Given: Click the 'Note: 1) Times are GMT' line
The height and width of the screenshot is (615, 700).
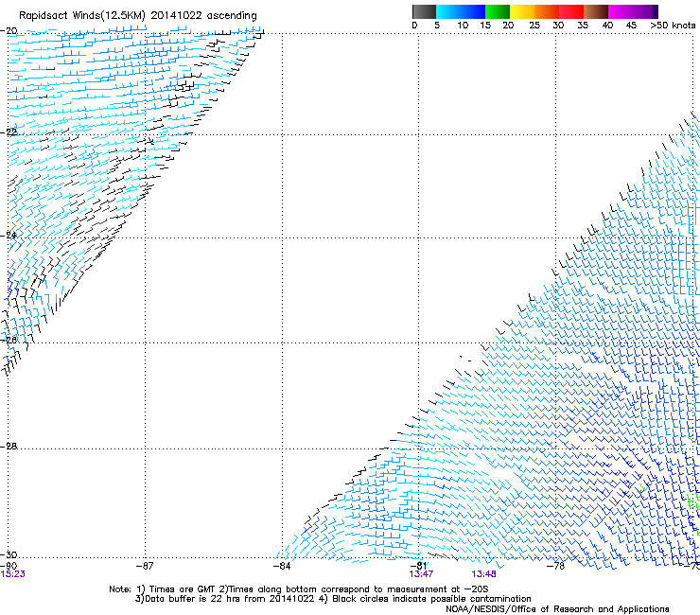Looking at the screenshot, I should pos(299,589).
